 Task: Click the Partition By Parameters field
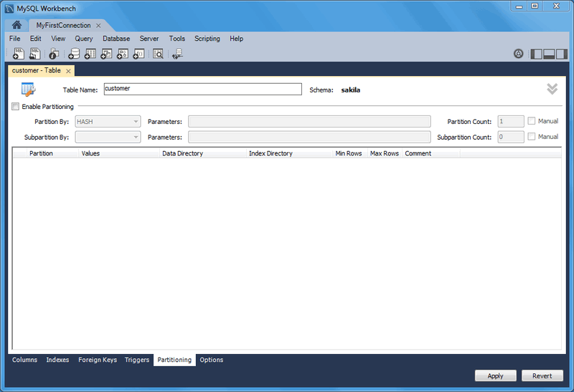309,121
